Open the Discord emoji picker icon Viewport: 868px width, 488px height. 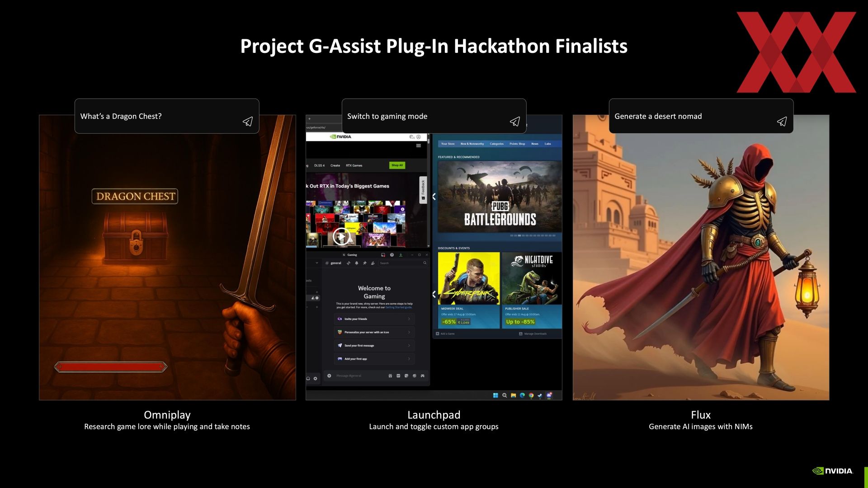415,376
